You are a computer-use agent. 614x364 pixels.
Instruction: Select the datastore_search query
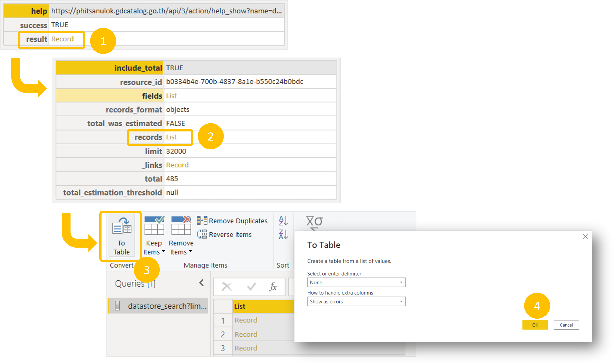click(x=158, y=306)
